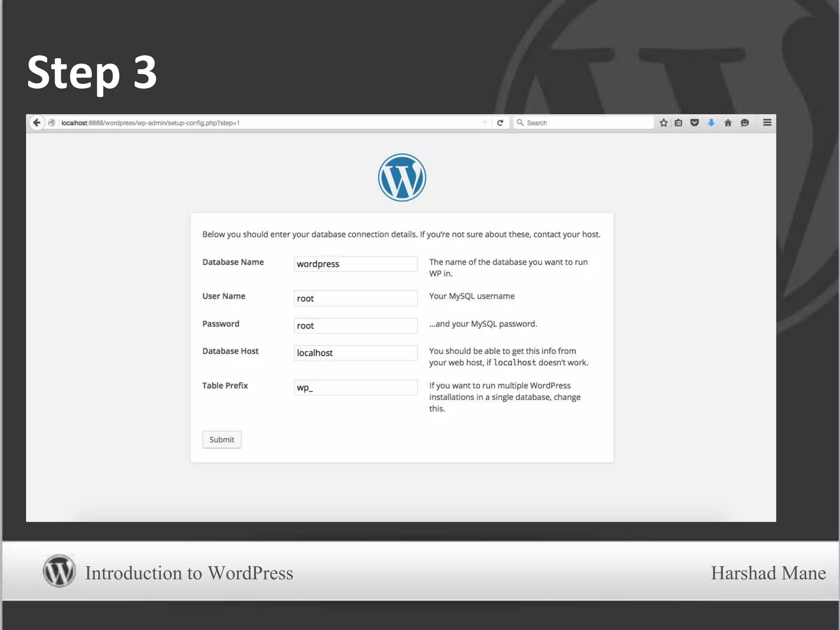Open the browser hamburger menu

(767, 123)
